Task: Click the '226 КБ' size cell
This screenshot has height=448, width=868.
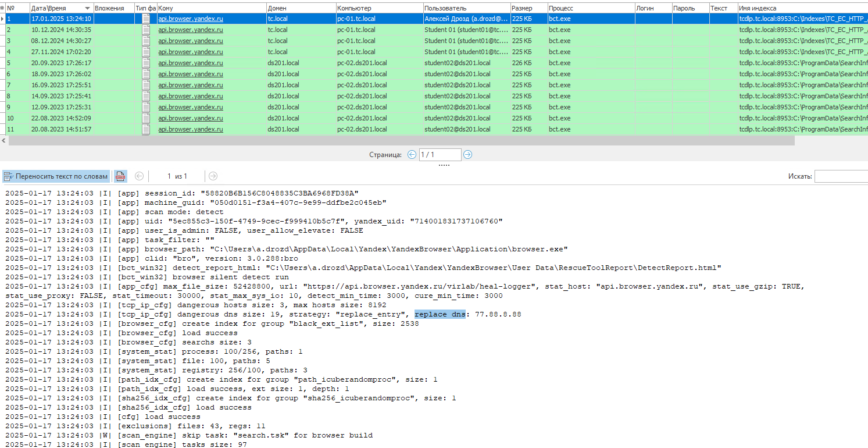Action: [x=529, y=63]
